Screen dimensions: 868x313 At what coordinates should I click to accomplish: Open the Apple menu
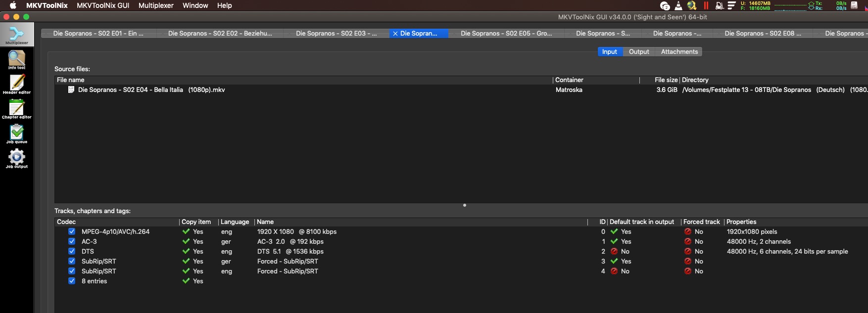[x=13, y=5]
